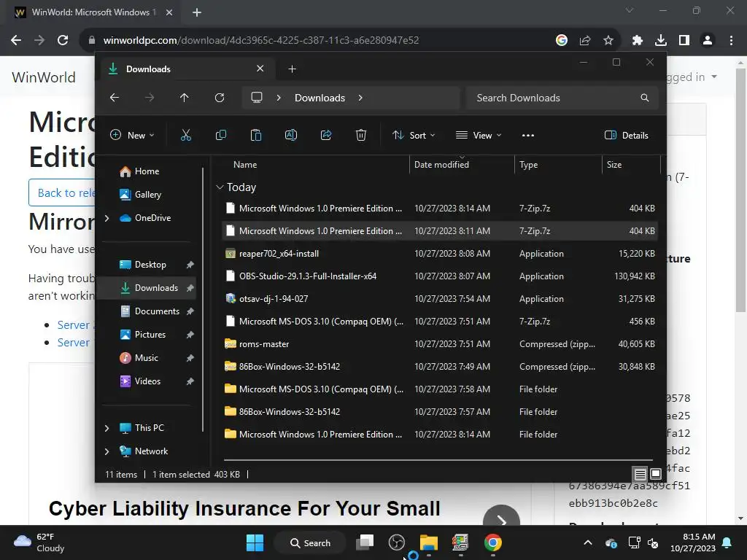Click the Delete trash can icon
The height and width of the screenshot is (560, 747).
pyautogui.click(x=361, y=135)
